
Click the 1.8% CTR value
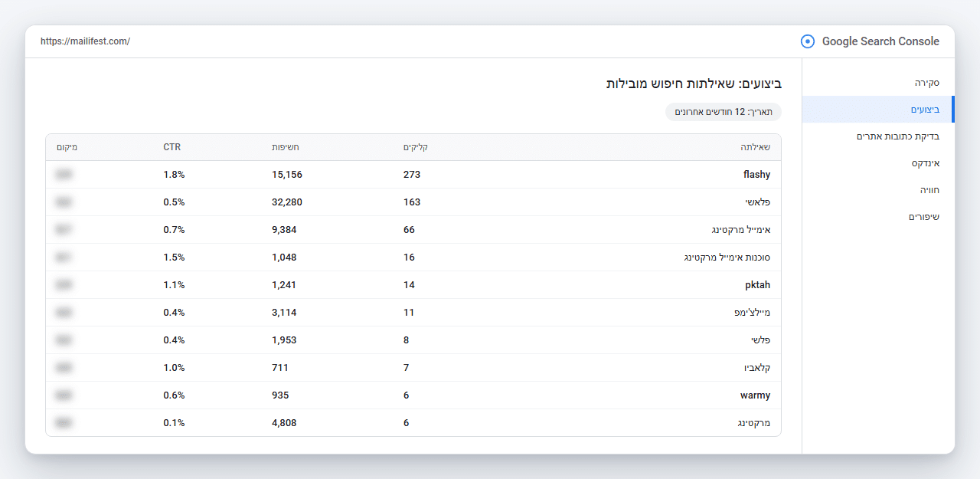[x=174, y=175]
